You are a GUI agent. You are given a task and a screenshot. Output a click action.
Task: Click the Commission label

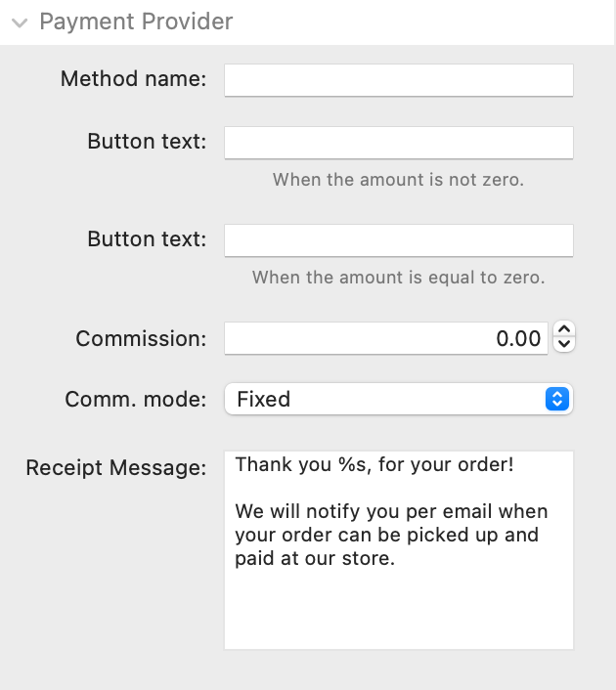(x=141, y=339)
